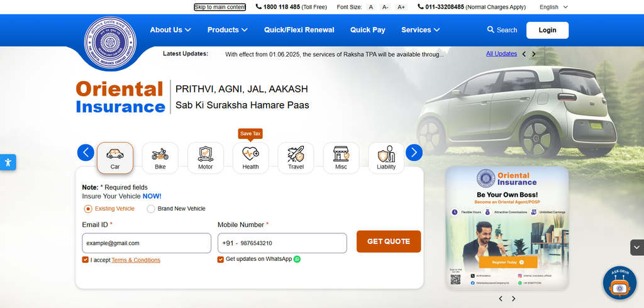644x308 pixels.
Task: Click the Login button
Action: click(x=548, y=30)
